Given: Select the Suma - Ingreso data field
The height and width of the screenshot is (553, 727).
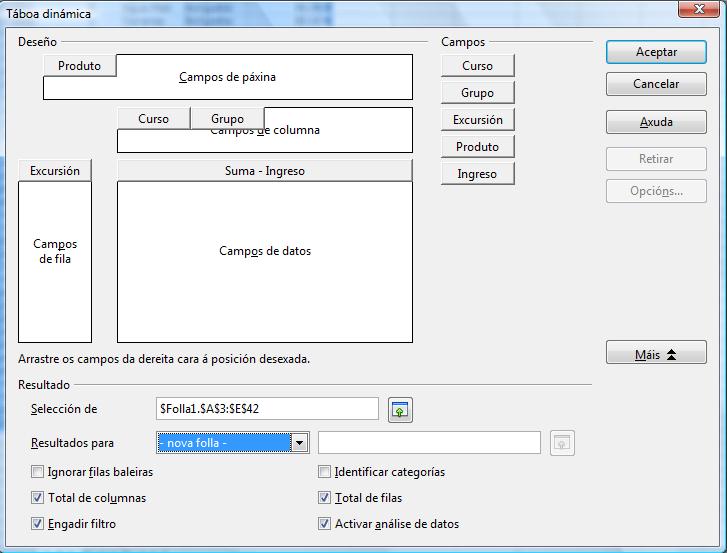Looking at the screenshot, I should coord(264,171).
